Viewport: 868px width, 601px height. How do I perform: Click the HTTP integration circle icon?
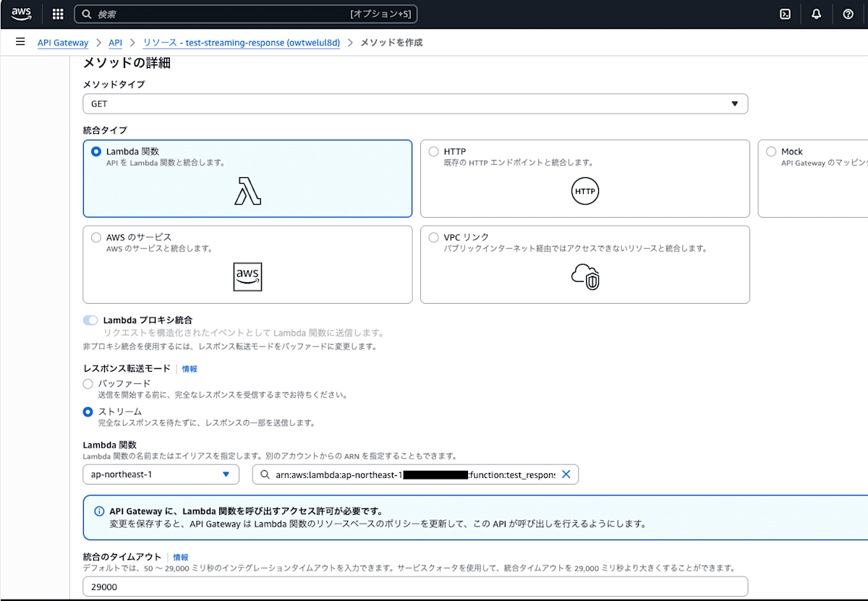click(x=585, y=192)
